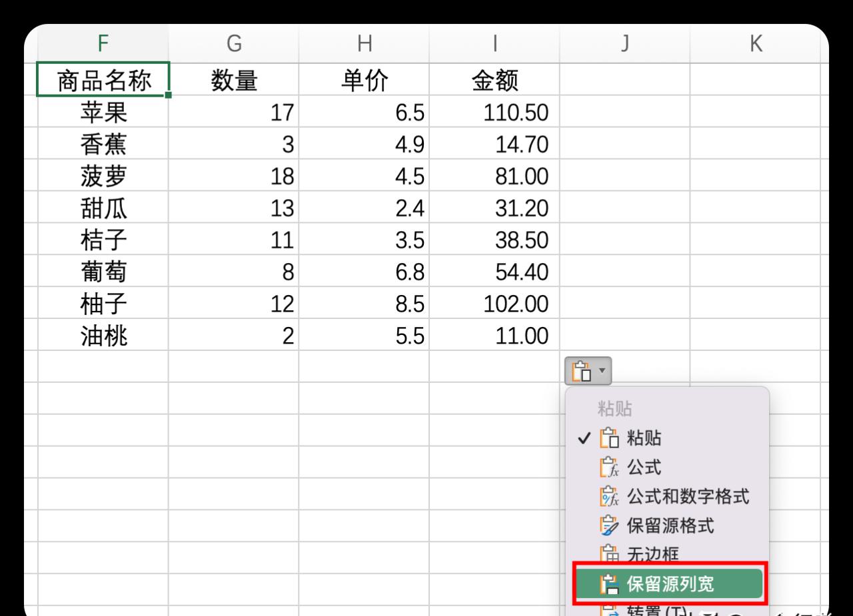This screenshot has width=853, height=616.
Task: Click the 柚子 cell
Action: 103,304
